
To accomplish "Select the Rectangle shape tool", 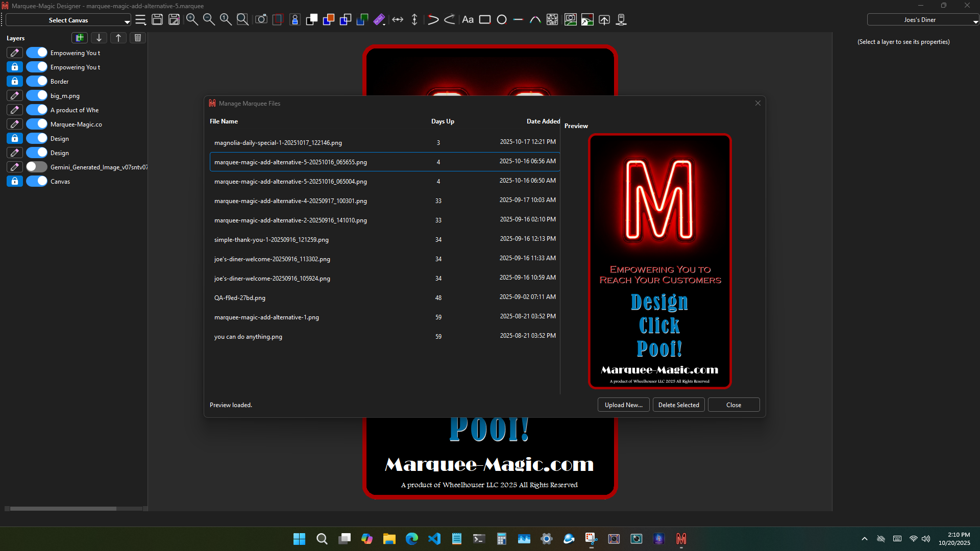I will (485, 20).
